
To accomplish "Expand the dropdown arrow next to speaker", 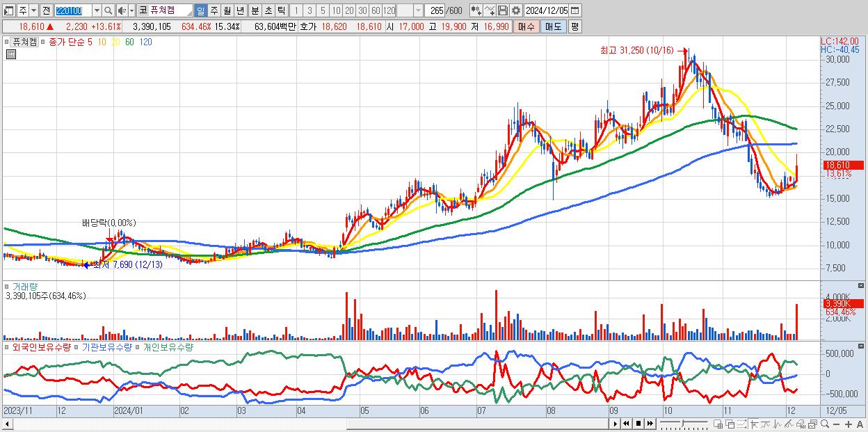I will [x=131, y=11].
